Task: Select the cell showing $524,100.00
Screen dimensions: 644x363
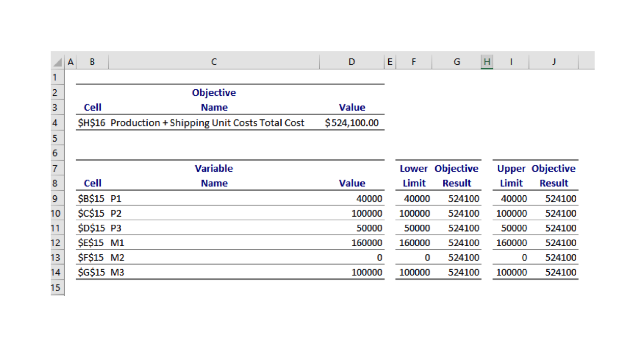Action: tap(352, 122)
